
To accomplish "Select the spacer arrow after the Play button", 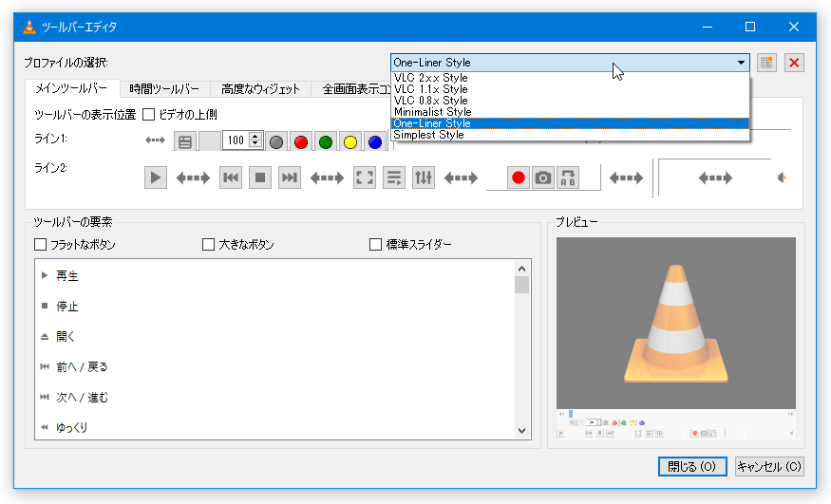I will point(193,177).
